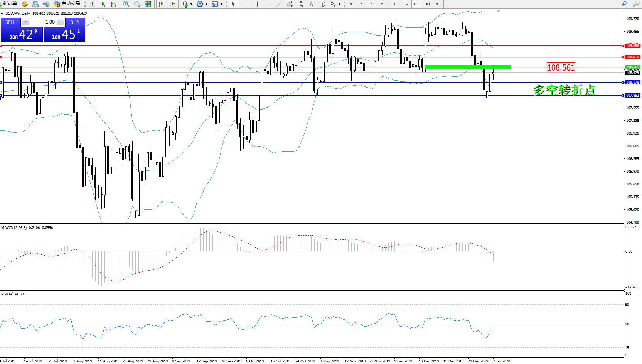
Task: Expand the Periodicity clock dropdown arrow
Action: click(x=207, y=4)
